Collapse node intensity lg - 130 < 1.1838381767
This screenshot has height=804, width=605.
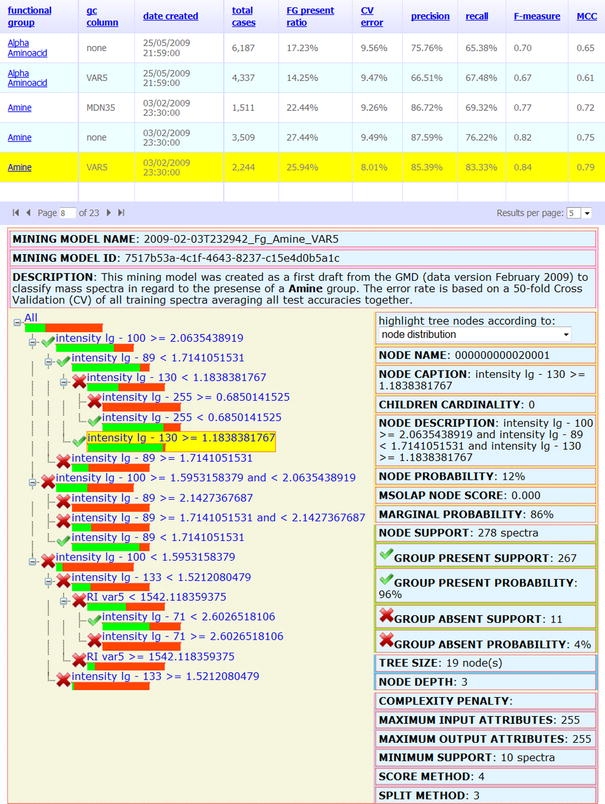click(64, 381)
